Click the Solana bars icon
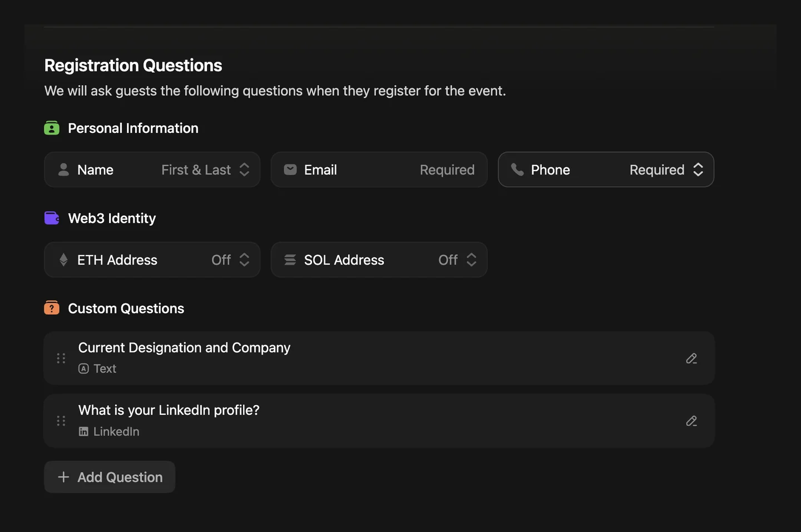This screenshot has height=532, width=801. click(x=290, y=260)
